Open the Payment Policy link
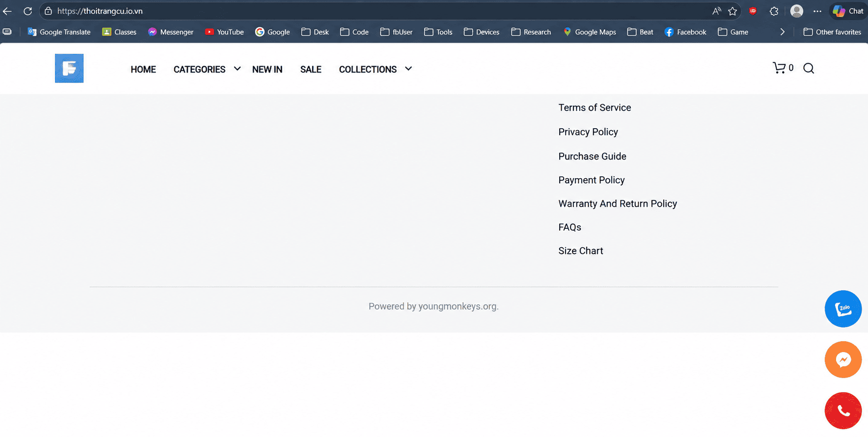Screen dimensions: 868x437 [x=592, y=180]
